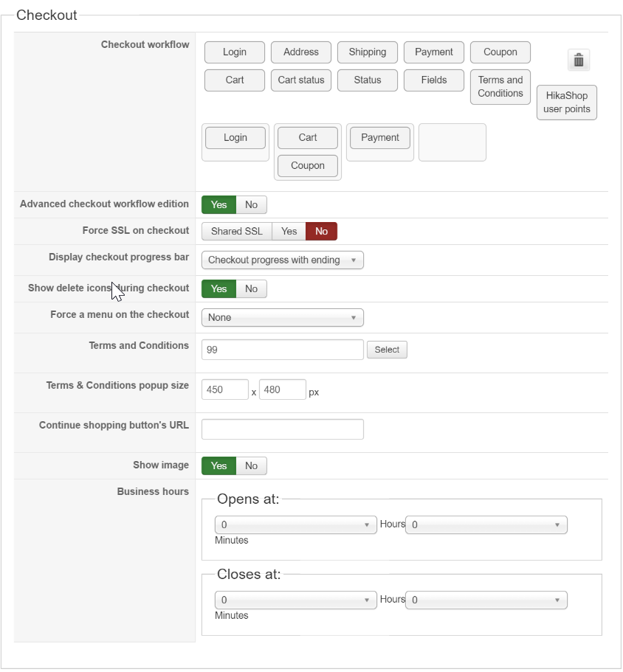
Task: Click the Cart status workflow block
Action: coord(301,80)
